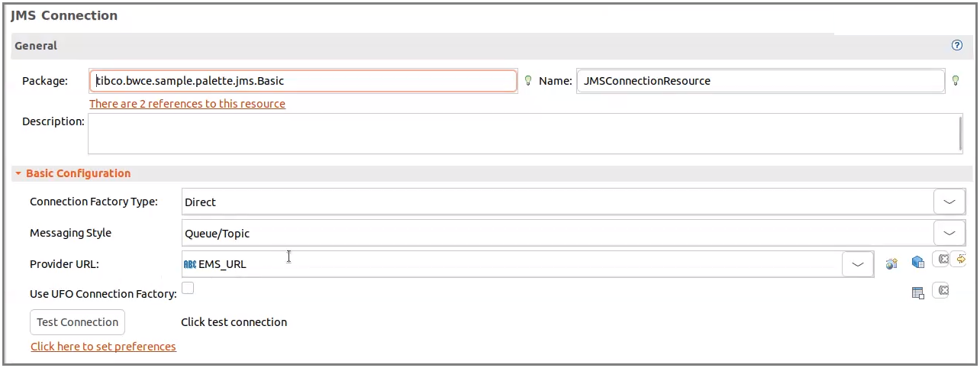Click the table icon on UFO Connection Factory row
This screenshot has width=980, height=368.
coord(918,292)
